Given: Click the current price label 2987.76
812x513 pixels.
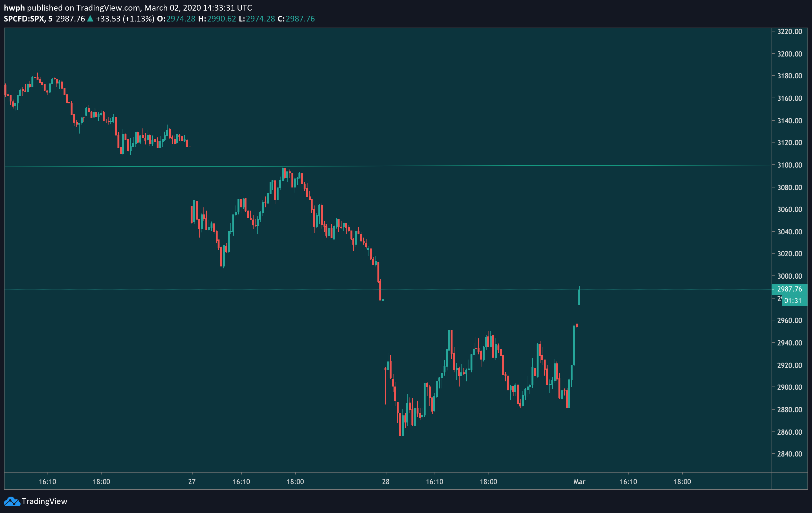Looking at the screenshot, I should [790, 289].
